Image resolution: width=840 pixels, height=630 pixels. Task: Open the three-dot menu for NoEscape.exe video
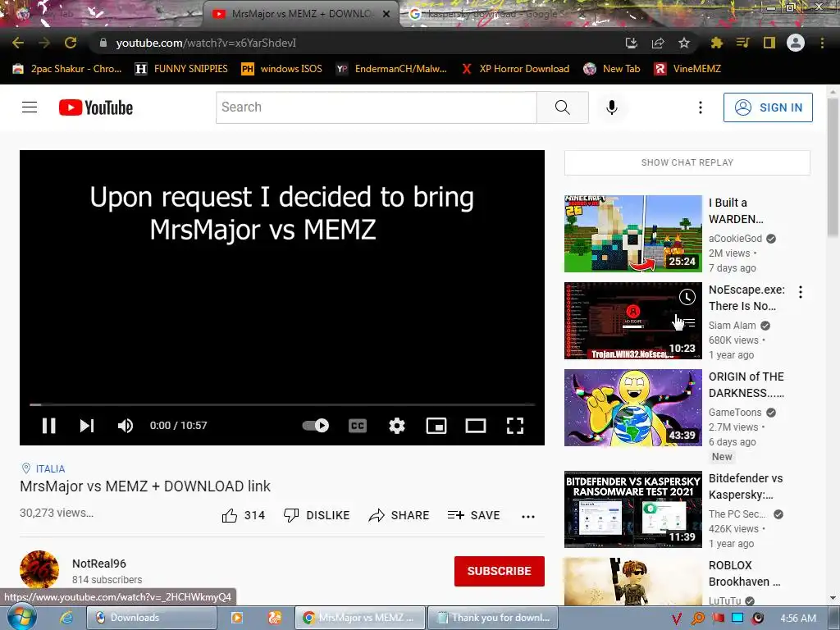pyautogui.click(x=801, y=292)
